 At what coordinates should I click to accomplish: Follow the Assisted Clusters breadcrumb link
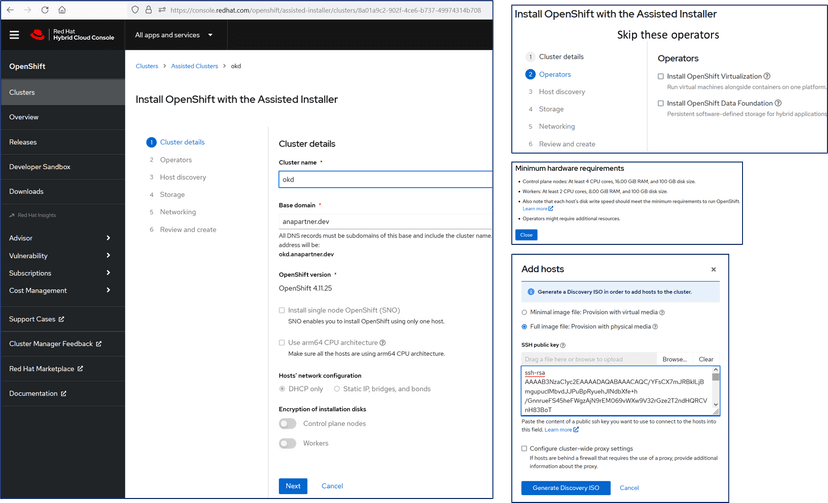tap(194, 66)
